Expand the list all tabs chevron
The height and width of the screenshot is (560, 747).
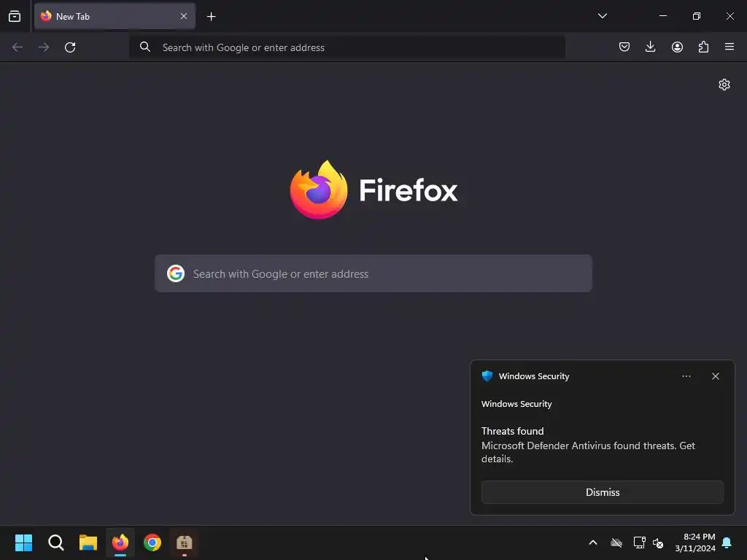[602, 16]
